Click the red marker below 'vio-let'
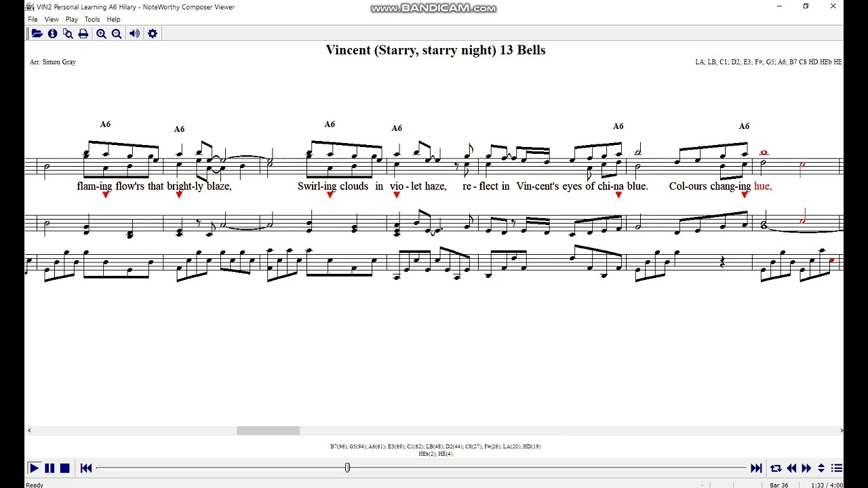868x488 pixels. click(x=397, y=195)
